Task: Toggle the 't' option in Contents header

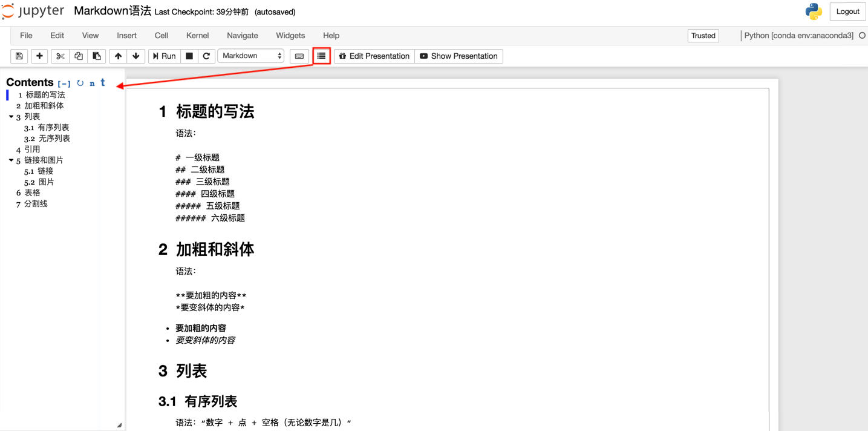Action: pos(102,82)
